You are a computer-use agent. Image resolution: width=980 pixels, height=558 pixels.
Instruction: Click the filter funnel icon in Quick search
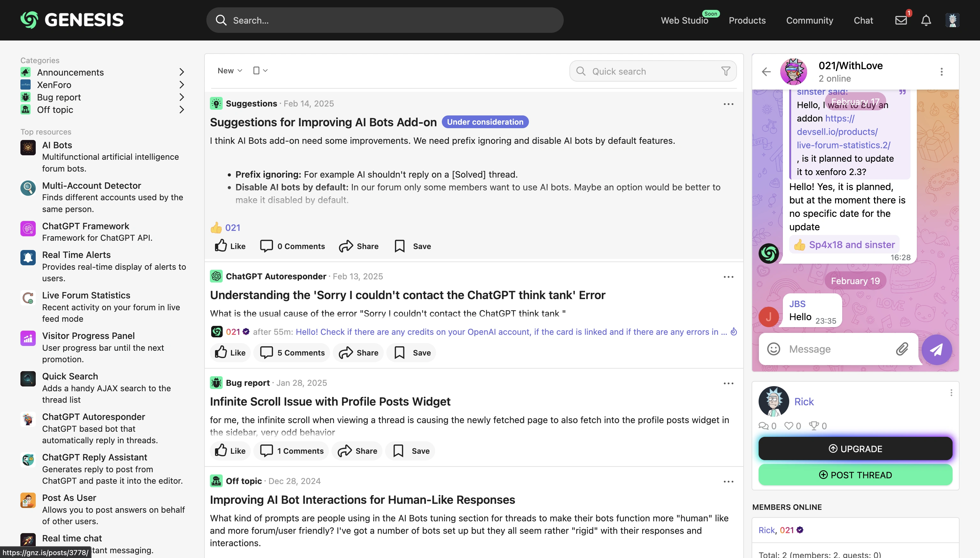[725, 71]
